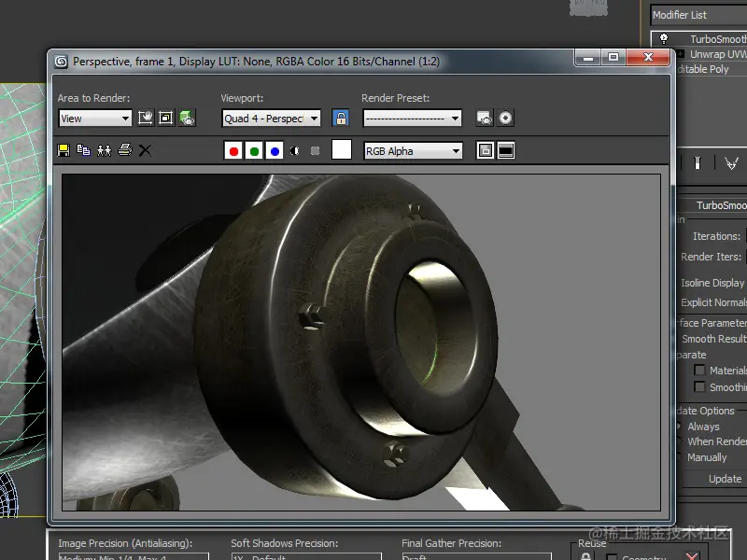Print the rendered image
Viewport: 747px width, 560px height.
124,150
